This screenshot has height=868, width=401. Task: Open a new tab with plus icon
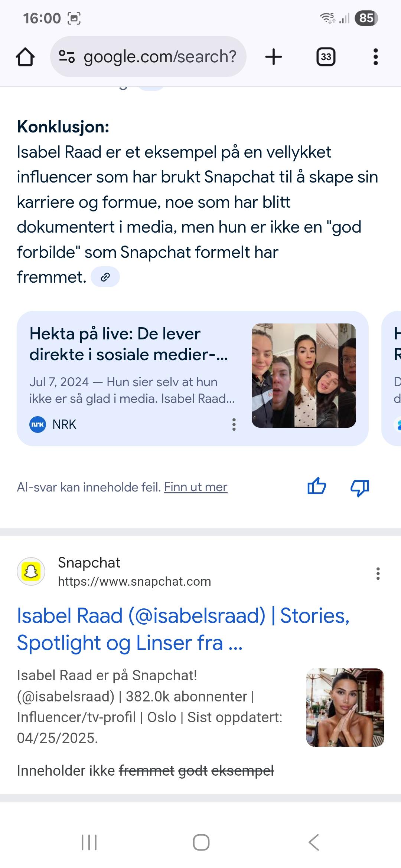coord(274,57)
